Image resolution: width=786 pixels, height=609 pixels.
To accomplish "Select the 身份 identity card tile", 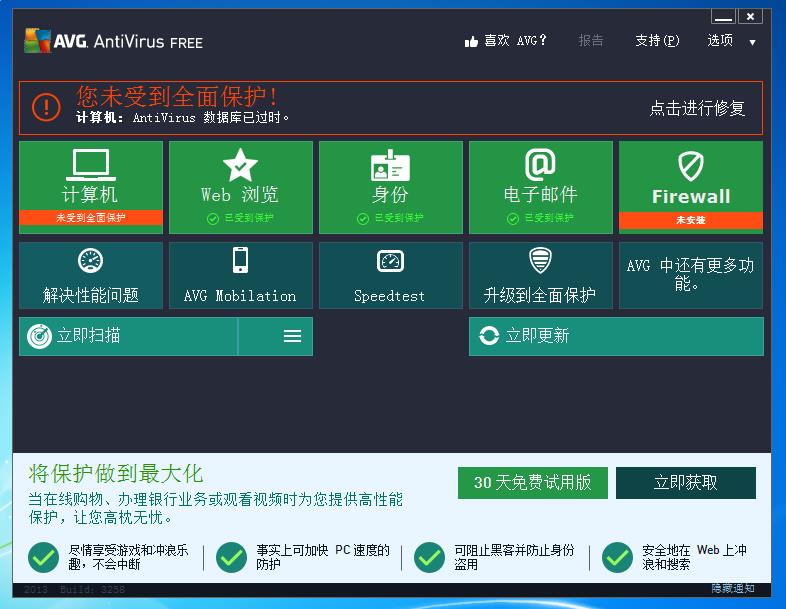I will pos(390,187).
